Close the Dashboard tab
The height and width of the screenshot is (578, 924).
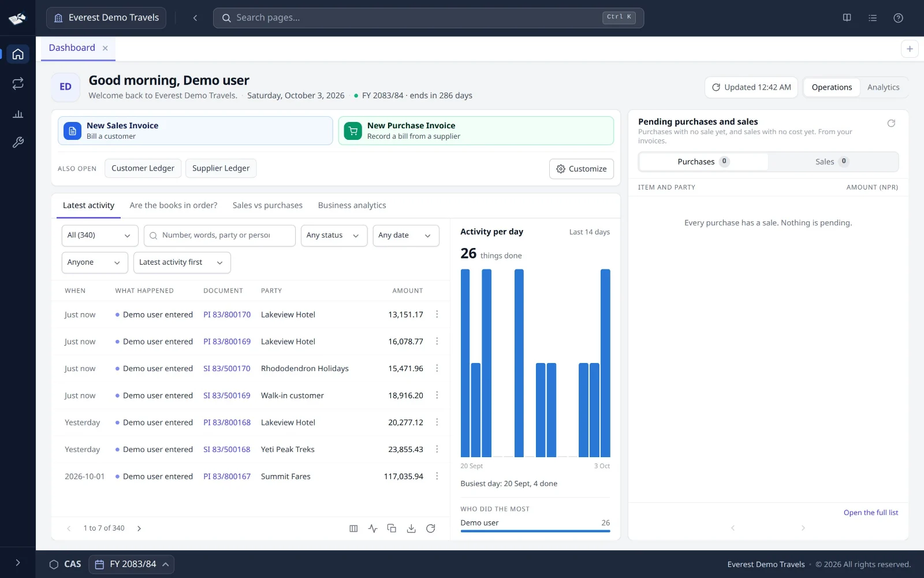tap(105, 49)
